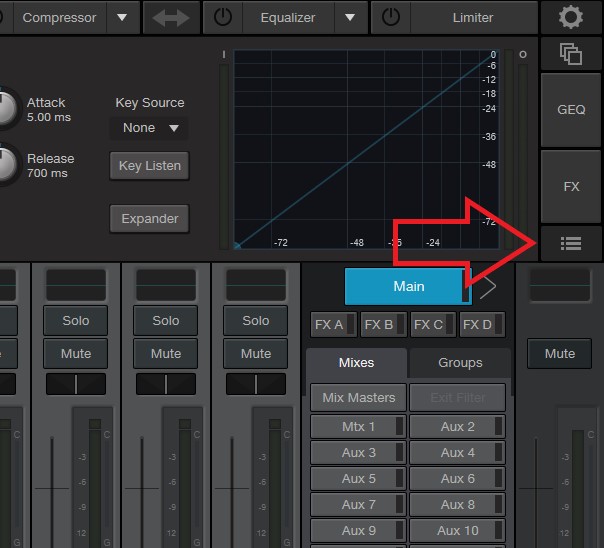
Task: Open the Groups tab
Action: pyautogui.click(x=460, y=363)
